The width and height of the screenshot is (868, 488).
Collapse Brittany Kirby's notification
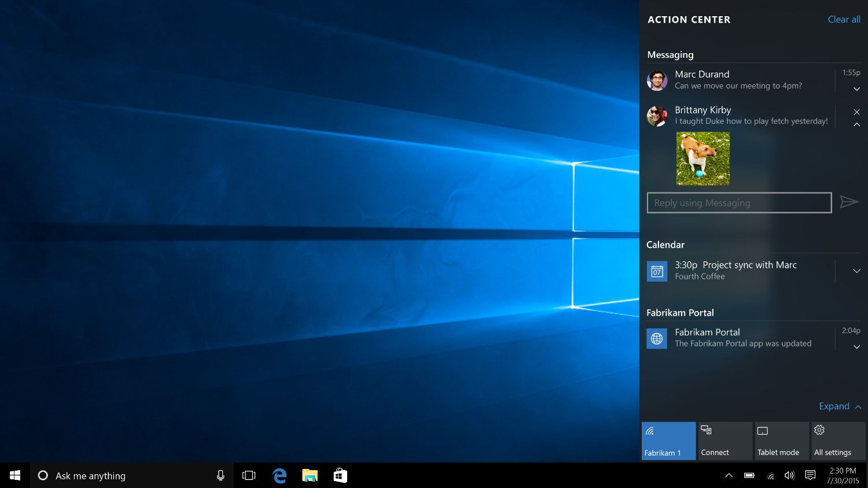(856, 124)
